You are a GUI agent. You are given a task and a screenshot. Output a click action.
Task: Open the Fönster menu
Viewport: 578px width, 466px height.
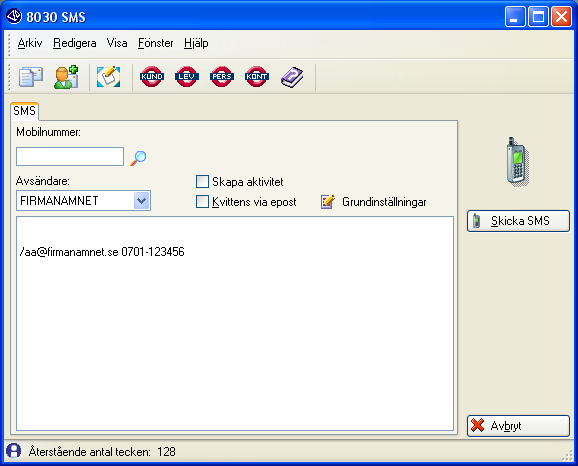tap(156, 43)
